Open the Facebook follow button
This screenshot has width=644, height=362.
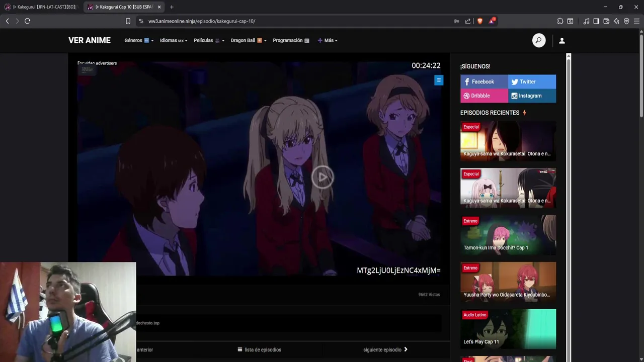[x=484, y=81]
